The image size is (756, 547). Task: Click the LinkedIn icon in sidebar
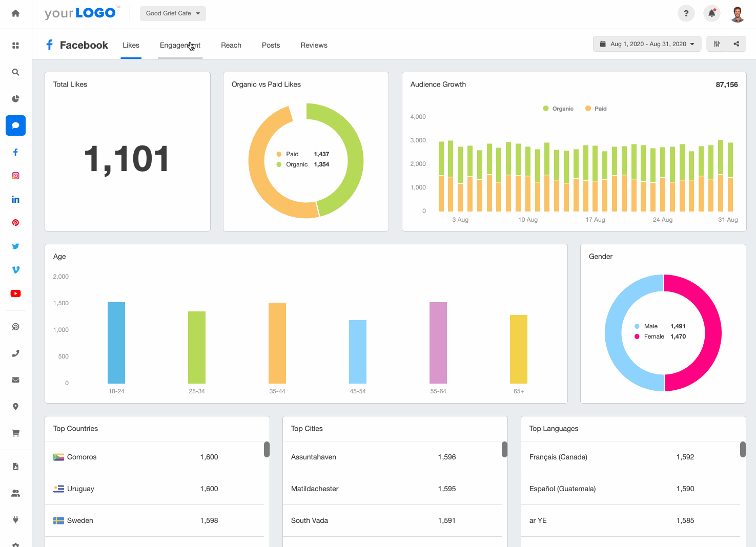(15, 199)
